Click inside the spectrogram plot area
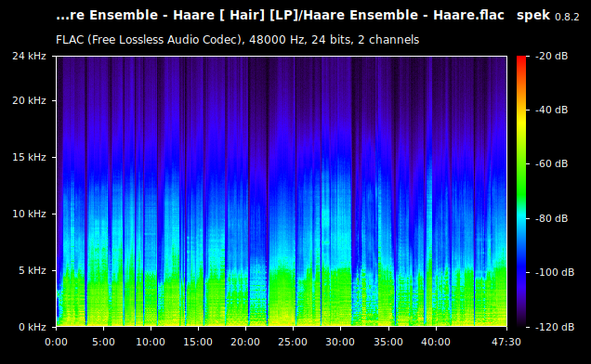The image size is (591, 364). pos(282,191)
